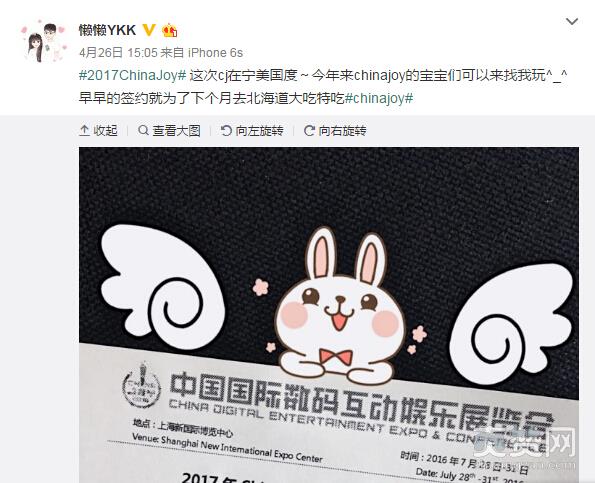Open the 懒懒YKK username link
Image resolution: width=595 pixels, height=483 pixels.
pyautogui.click(x=107, y=30)
